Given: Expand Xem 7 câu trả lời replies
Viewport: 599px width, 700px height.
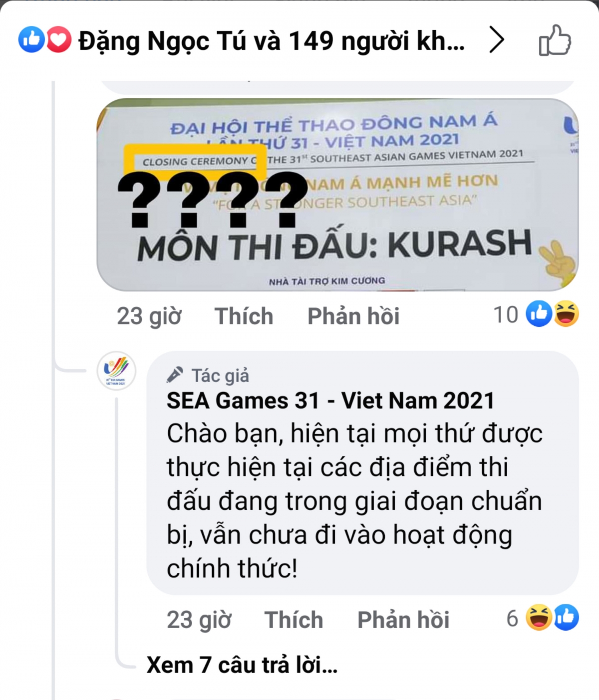Looking at the screenshot, I should (x=242, y=665).
